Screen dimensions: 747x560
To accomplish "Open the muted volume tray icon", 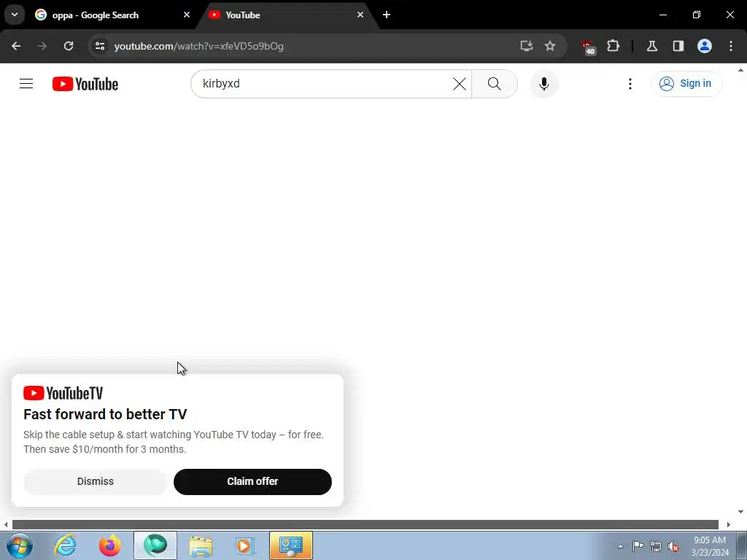I will pyautogui.click(x=673, y=546).
